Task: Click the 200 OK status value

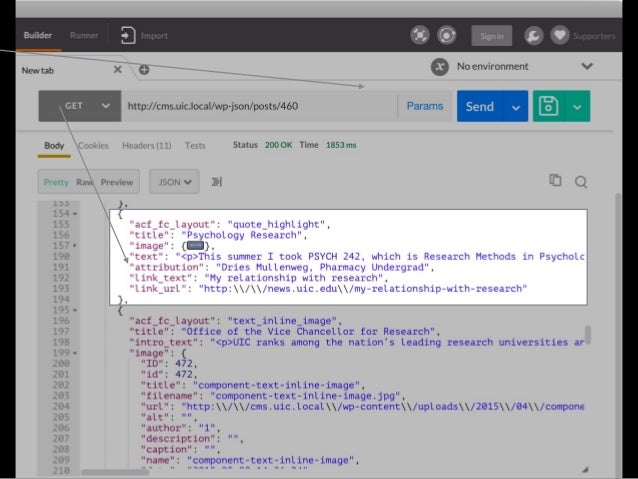Action: 279,145
